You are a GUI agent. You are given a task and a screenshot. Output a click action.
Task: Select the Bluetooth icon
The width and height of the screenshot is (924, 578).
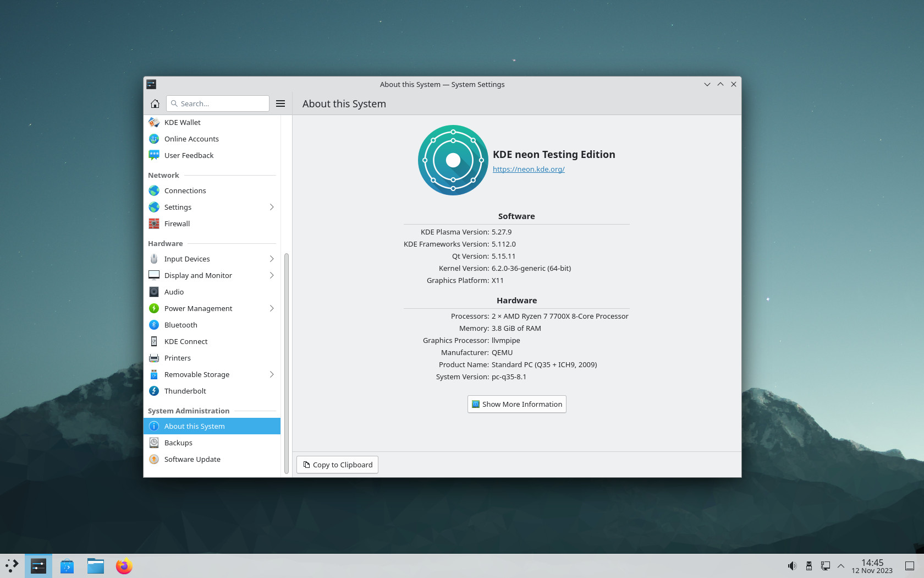pos(154,325)
